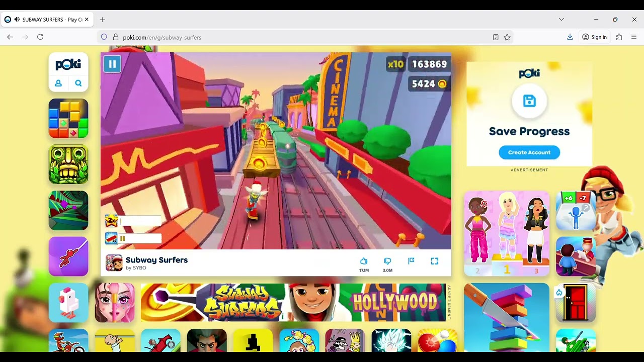Open the red cannon vehicle game thumbnail
Viewport: 644px width, 362px height.
click(x=160, y=340)
